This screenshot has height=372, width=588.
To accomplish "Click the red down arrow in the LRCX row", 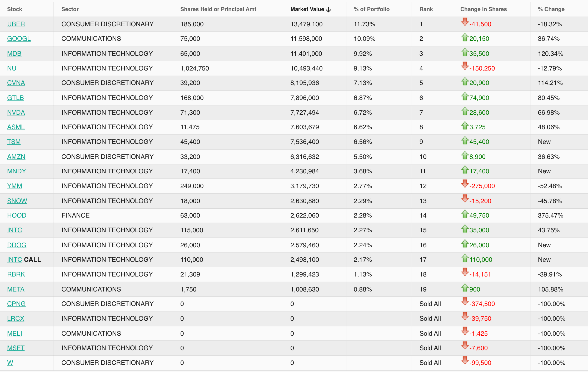I will click(465, 316).
